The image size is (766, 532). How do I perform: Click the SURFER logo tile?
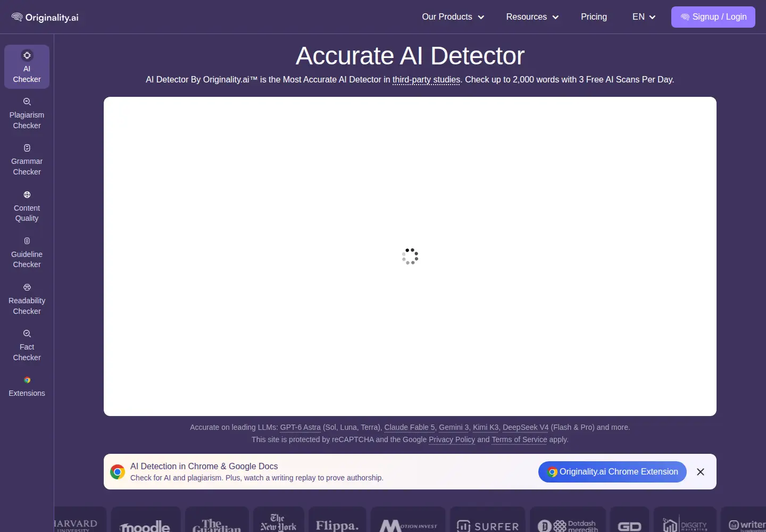tap(487, 520)
